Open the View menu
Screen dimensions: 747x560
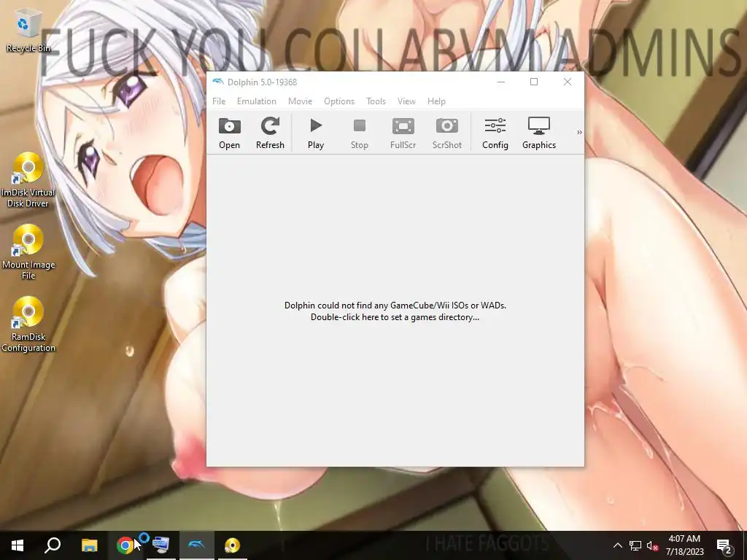point(406,101)
